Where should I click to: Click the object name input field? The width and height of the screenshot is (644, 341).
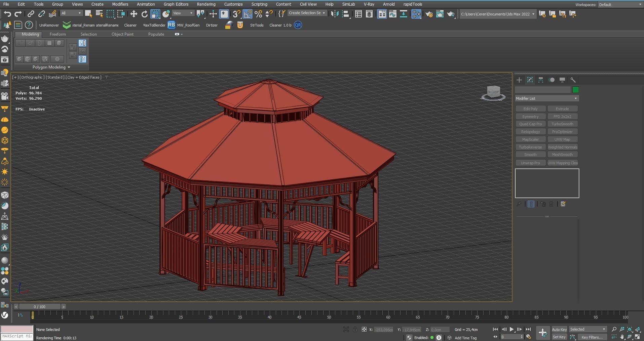tap(543, 90)
